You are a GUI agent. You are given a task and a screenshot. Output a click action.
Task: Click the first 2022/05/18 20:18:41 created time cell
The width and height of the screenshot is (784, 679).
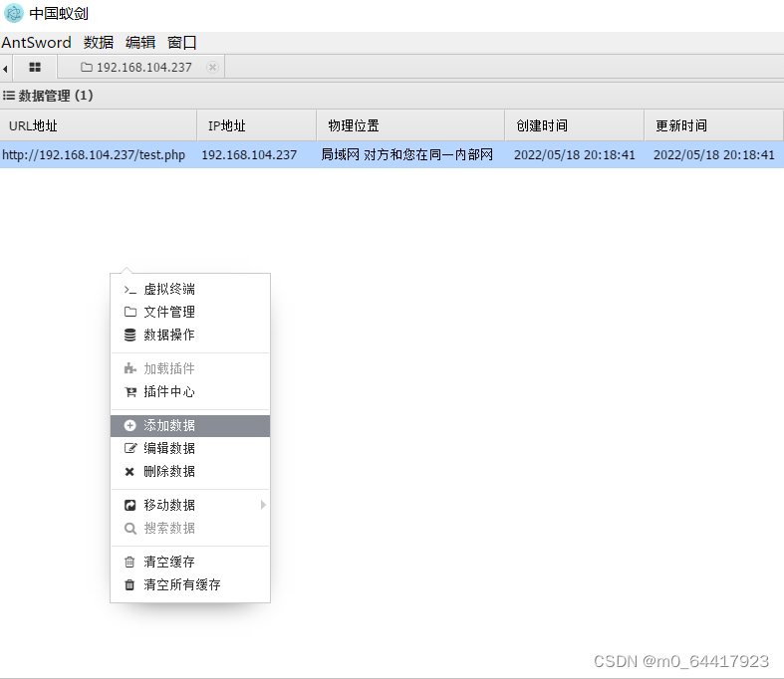pos(575,155)
